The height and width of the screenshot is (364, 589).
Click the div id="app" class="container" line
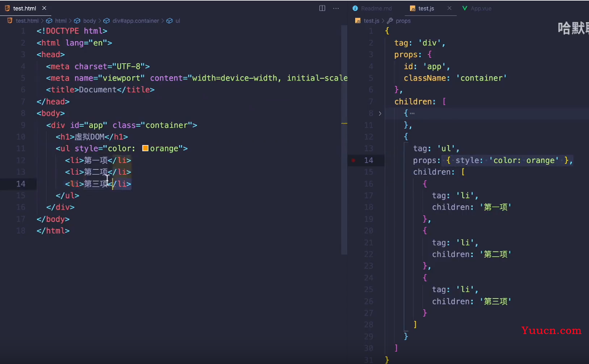point(122,125)
